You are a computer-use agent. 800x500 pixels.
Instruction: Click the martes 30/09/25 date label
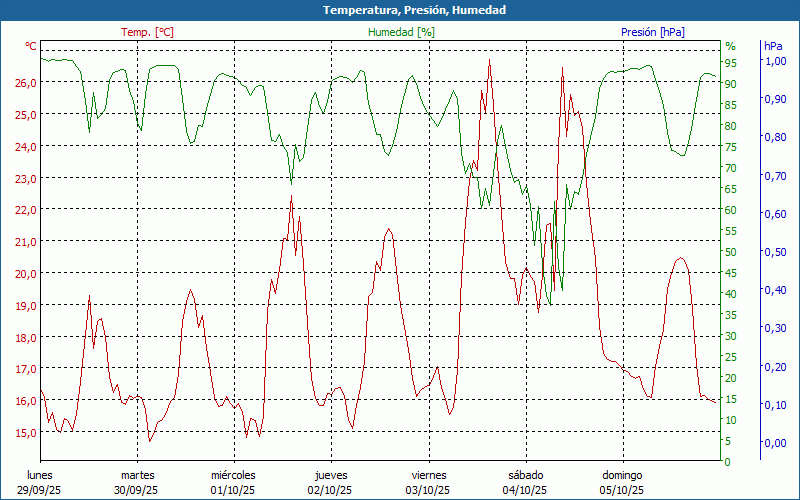[x=137, y=483]
